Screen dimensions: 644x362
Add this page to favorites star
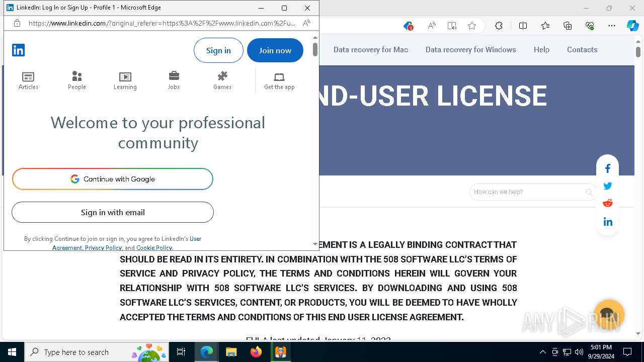472,26
